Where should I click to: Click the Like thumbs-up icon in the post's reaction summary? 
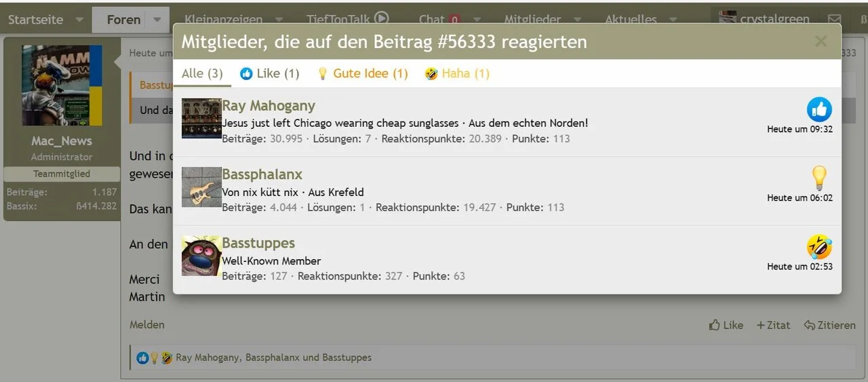coord(142,358)
